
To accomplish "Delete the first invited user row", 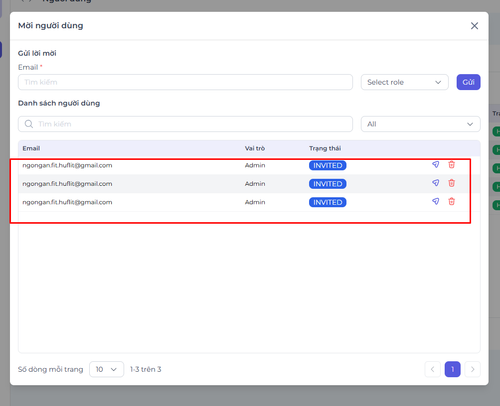I will [451, 164].
